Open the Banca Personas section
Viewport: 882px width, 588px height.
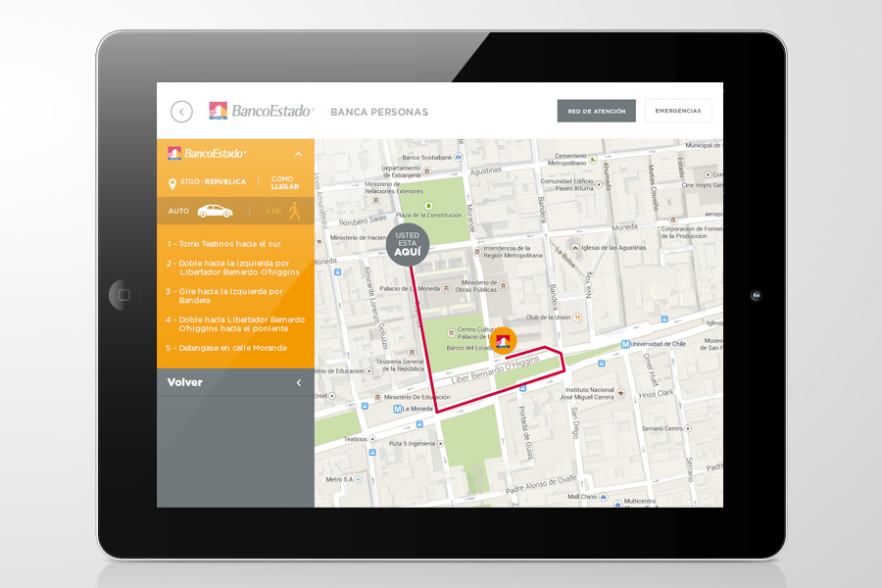(379, 112)
